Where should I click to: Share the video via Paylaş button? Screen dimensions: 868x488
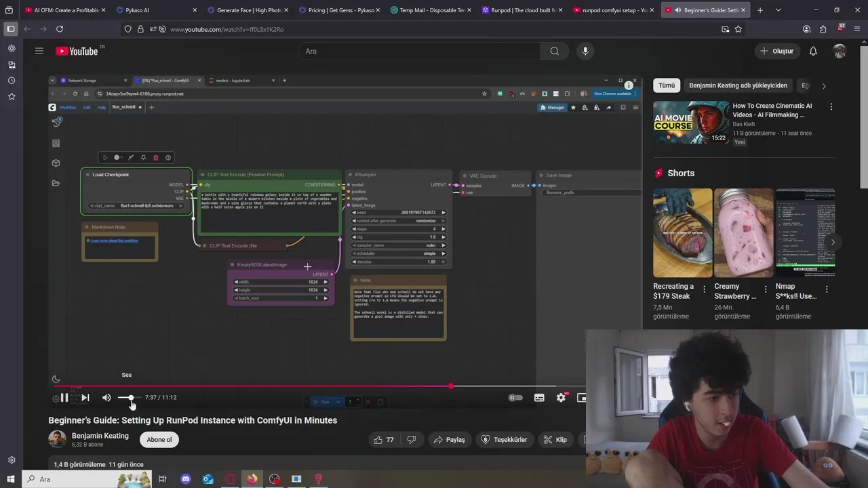pyautogui.click(x=450, y=440)
